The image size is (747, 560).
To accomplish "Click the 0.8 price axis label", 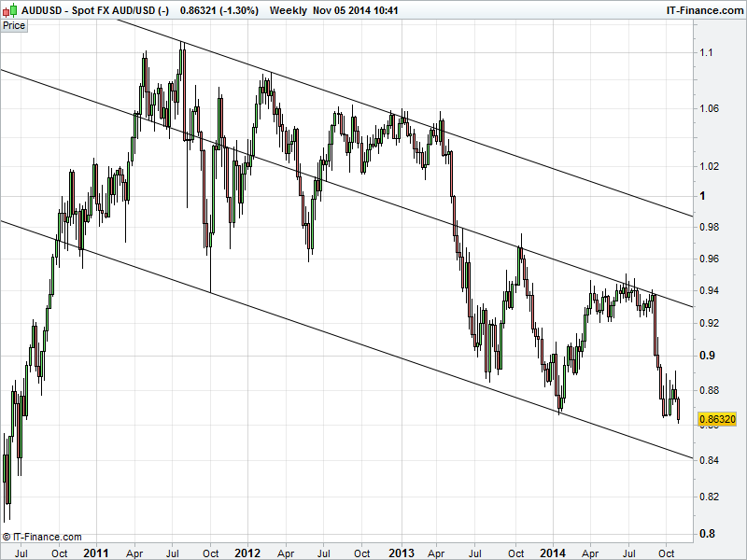I will (707, 534).
